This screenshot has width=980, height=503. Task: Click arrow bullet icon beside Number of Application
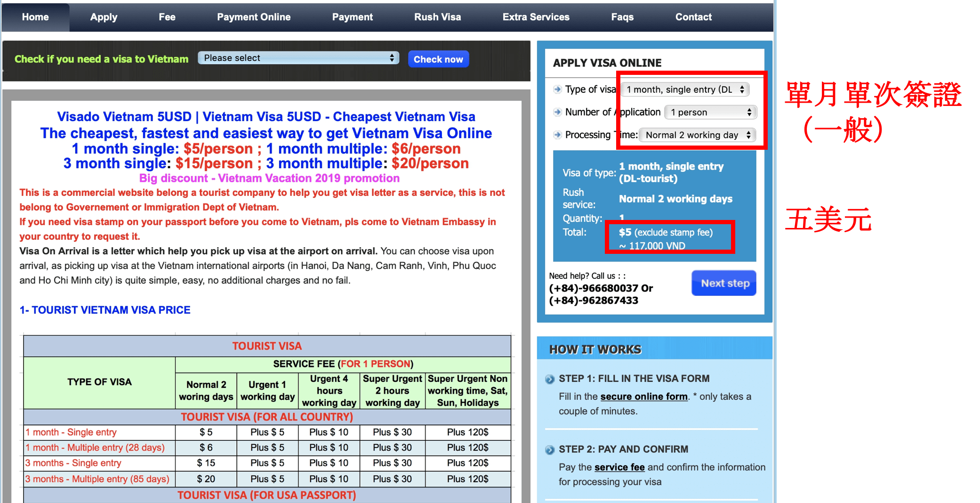click(557, 112)
